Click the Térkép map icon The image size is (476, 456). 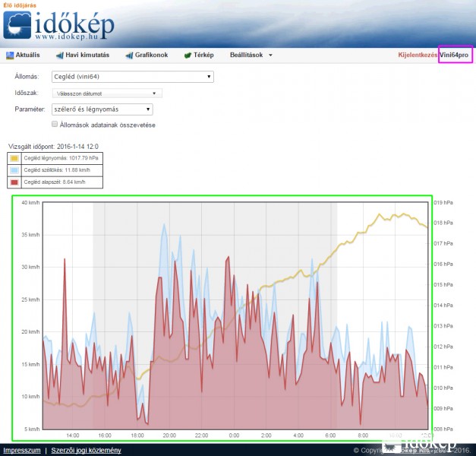click(x=188, y=55)
